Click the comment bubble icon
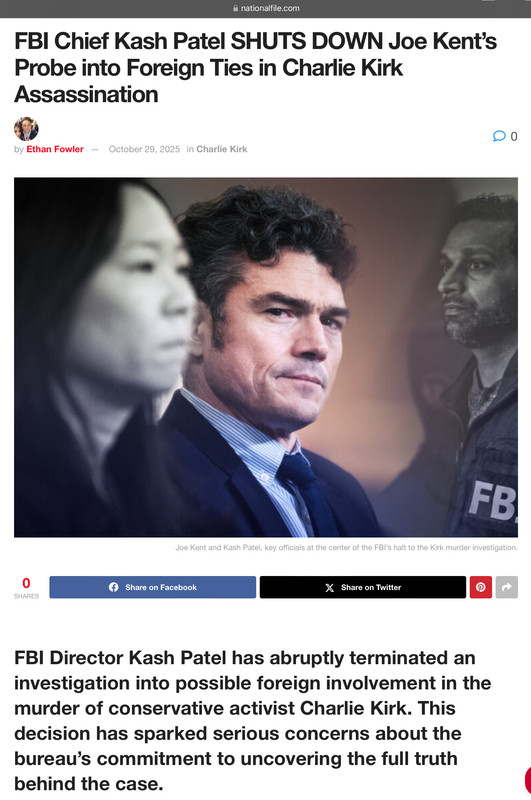Viewport: 531px width, 800px height. pos(499,136)
